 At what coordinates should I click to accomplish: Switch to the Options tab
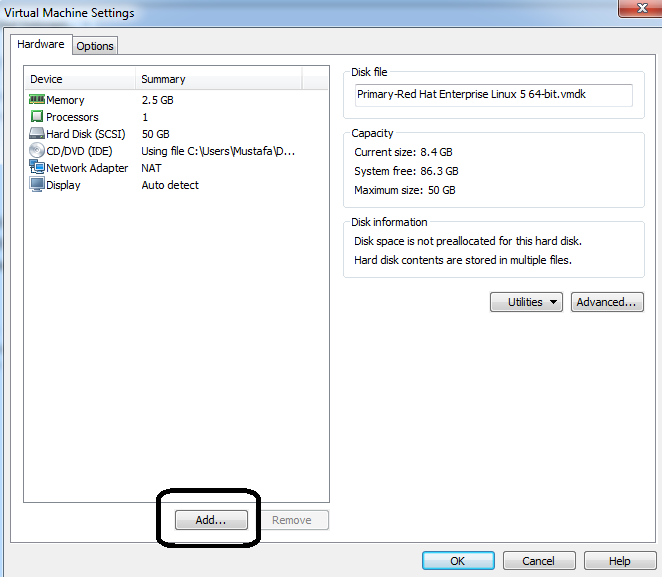click(x=95, y=46)
